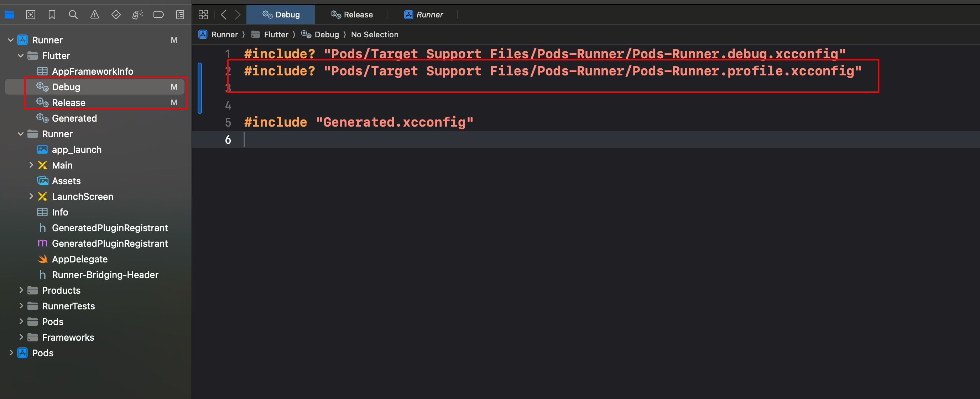Open the Report navigator icon

(x=180, y=15)
